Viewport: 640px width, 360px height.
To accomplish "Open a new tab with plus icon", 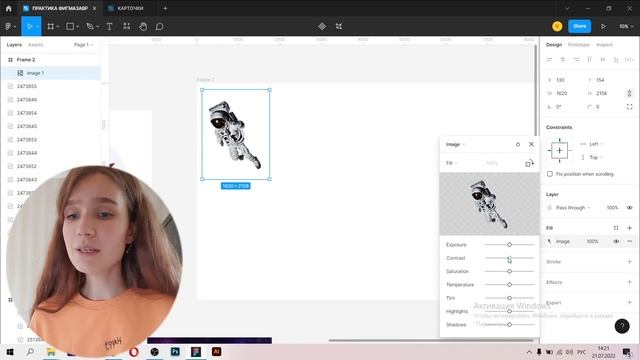I will point(165,8).
